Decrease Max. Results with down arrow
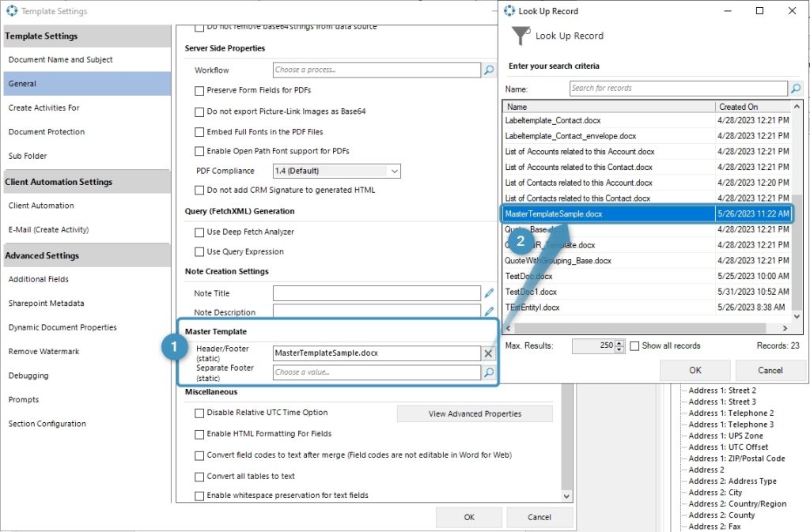The image size is (810, 532). (x=619, y=349)
